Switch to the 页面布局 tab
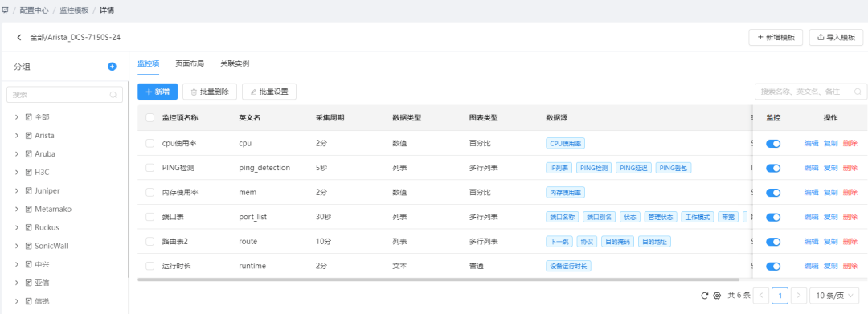 pyautogui.click(x=190, y=63)
